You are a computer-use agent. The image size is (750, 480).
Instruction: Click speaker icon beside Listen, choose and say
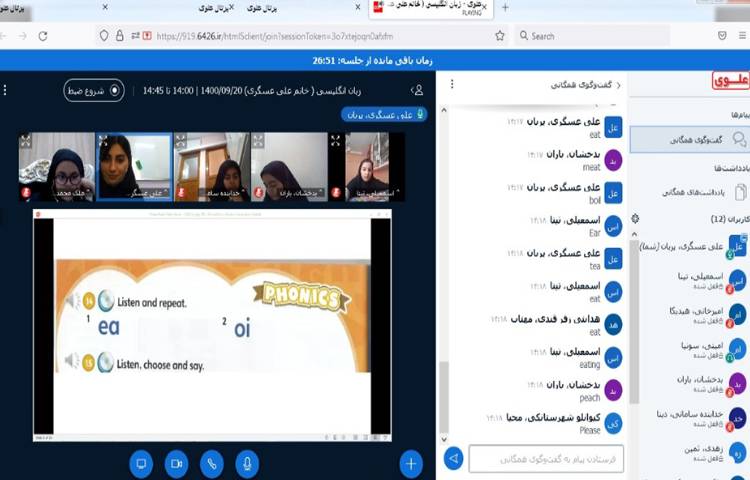coord(72,361)
